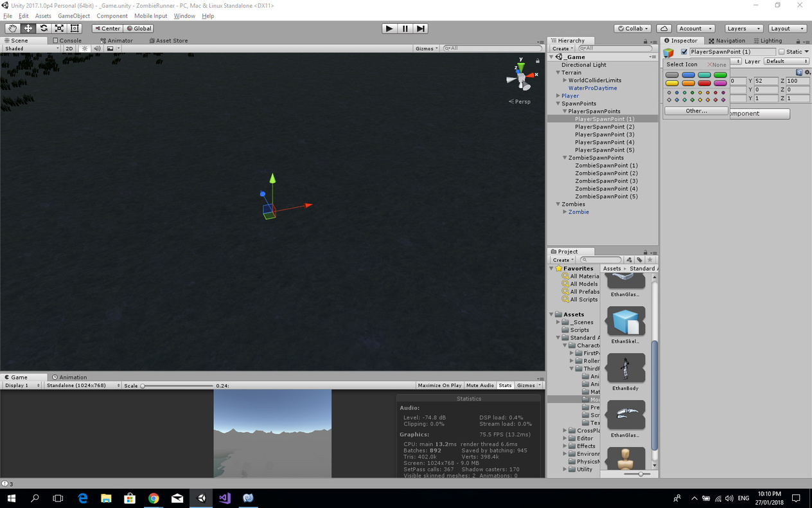Open the Collab dropdown
The width and height of the screenshot is (812, 508).
click(x=633, y=28)
